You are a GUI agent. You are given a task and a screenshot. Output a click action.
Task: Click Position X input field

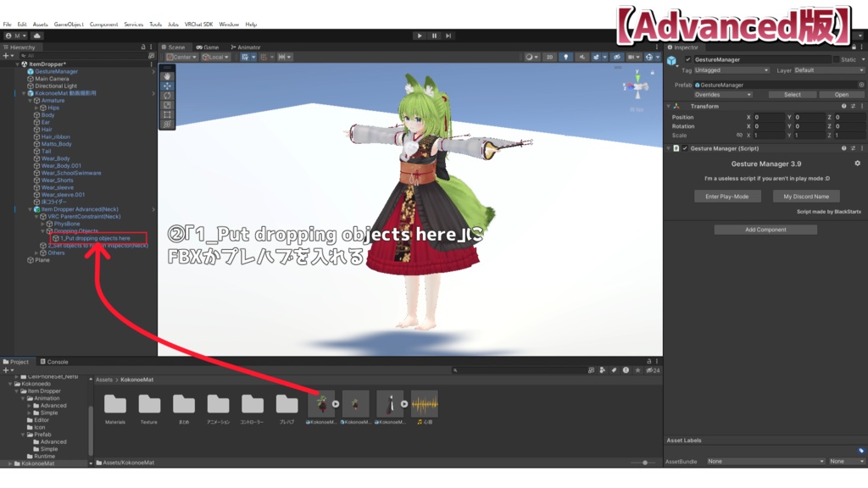(x=769, y=117)
